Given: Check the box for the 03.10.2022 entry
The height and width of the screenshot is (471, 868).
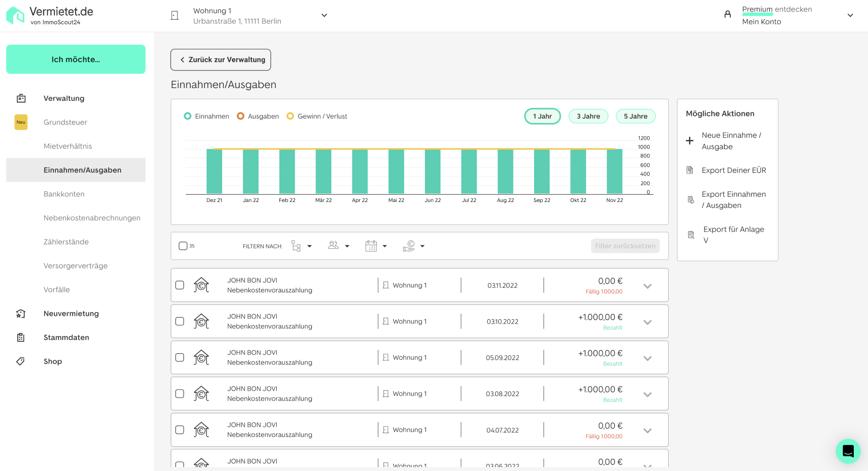Looking at the screenshot, I should click(180, 321).
